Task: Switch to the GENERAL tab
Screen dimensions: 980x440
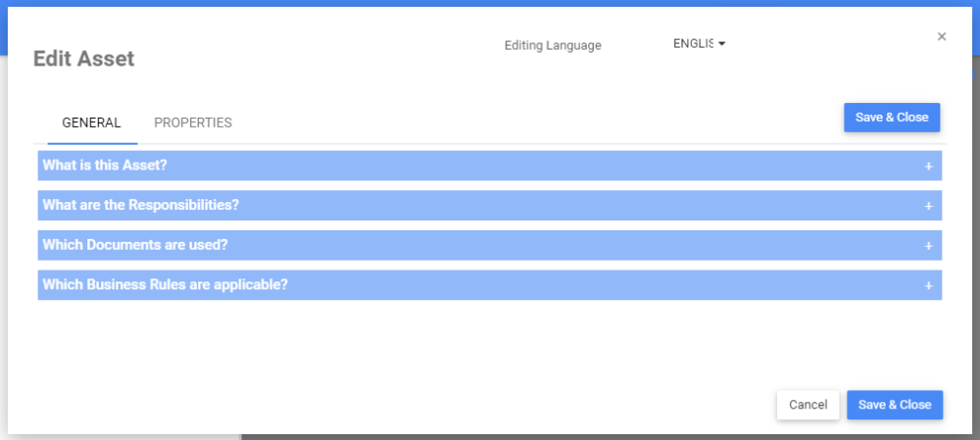Action: (x=91, y=123)
